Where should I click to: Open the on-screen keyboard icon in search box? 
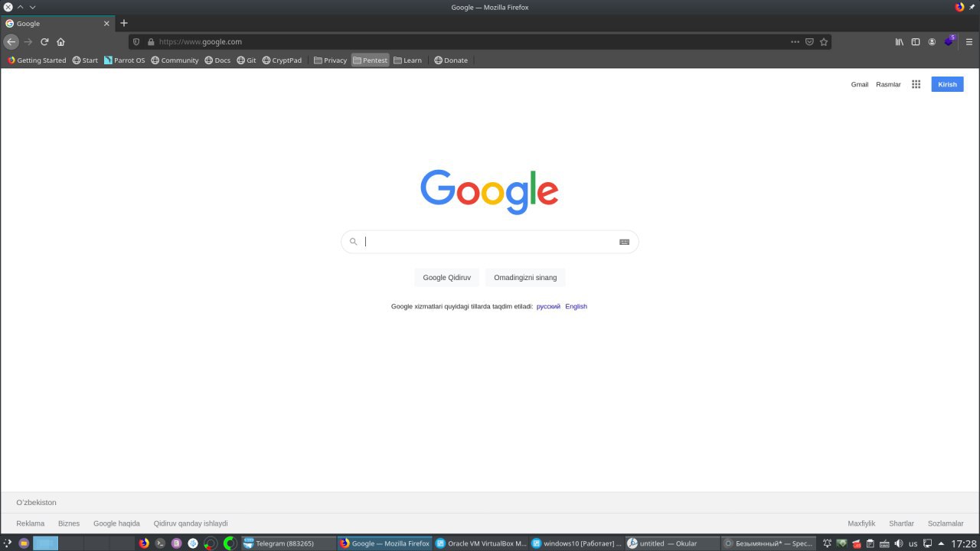(624, 242)
